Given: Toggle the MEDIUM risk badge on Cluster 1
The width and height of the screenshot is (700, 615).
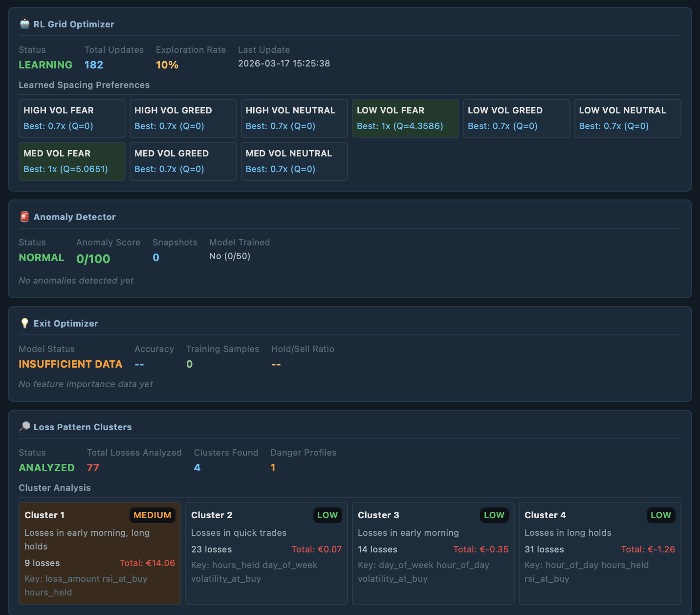Looking at the screenshot, I should click(152, 515).
